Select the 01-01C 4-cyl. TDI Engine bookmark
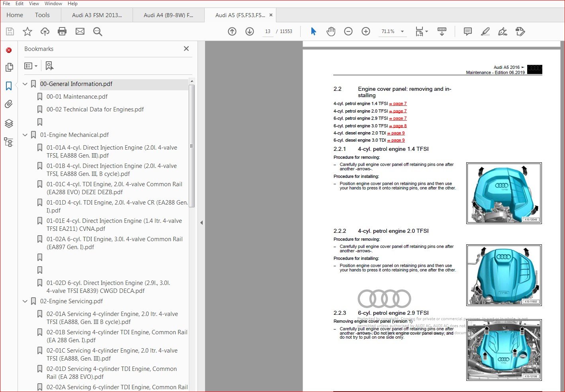Viewport: 565px width, 392px height. pos(114,188)
